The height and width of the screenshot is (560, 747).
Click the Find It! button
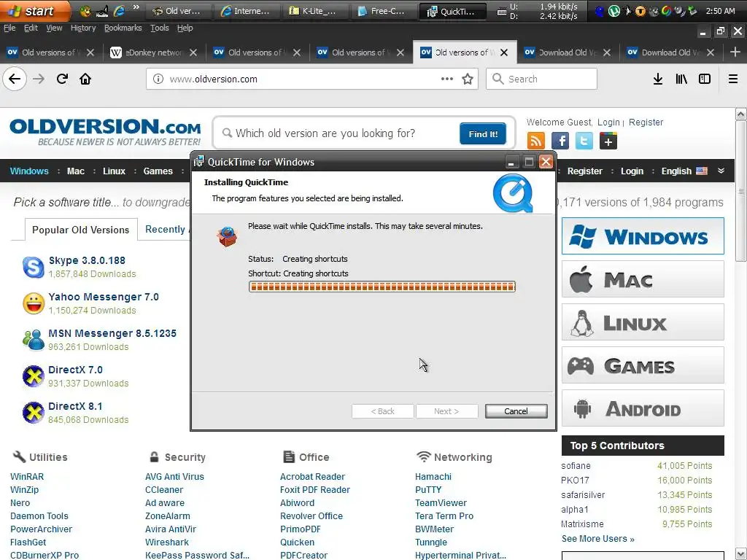pyautogui.click(x=483, y=134)
